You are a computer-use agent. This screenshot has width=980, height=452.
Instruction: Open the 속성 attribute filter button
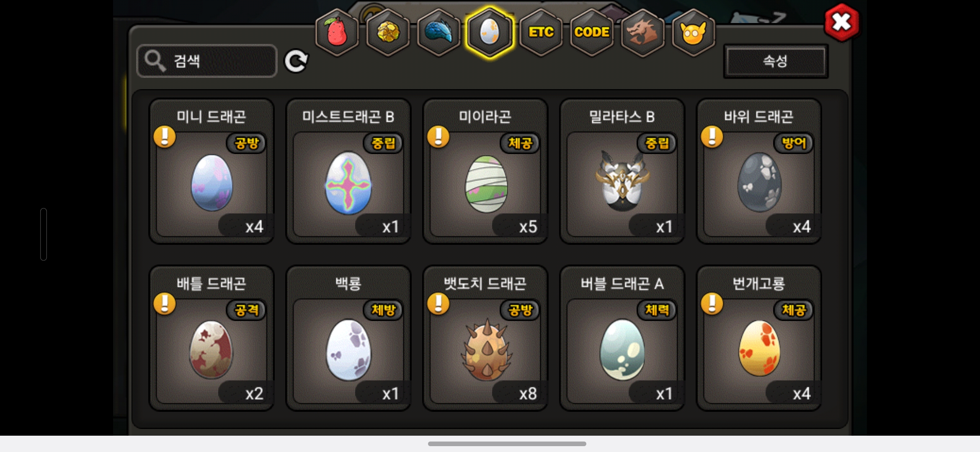[x=776, y=61]
